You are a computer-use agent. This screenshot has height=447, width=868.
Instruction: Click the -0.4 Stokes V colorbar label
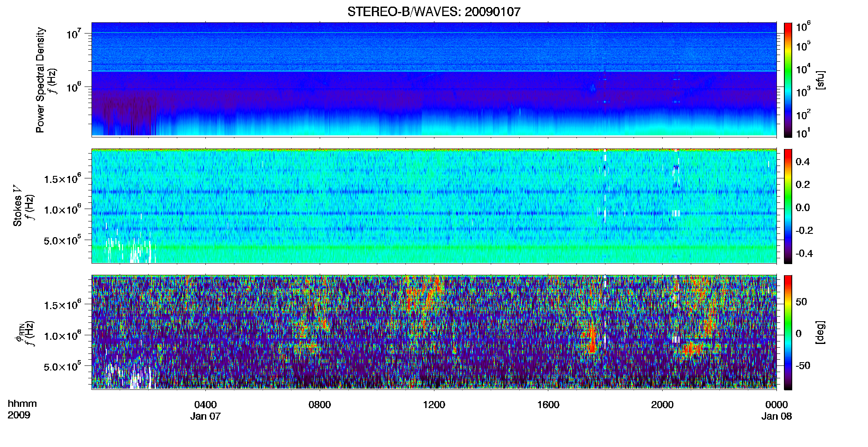coord(804,254)
